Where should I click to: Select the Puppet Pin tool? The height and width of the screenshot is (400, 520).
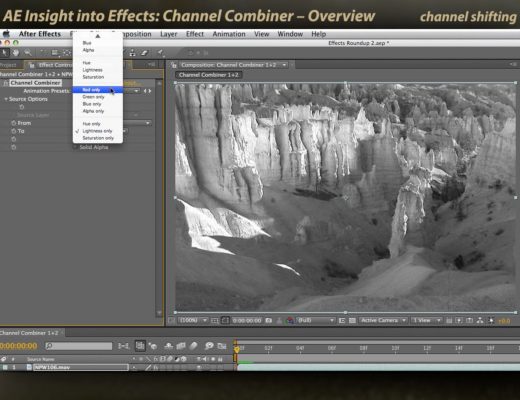(160, 53)
